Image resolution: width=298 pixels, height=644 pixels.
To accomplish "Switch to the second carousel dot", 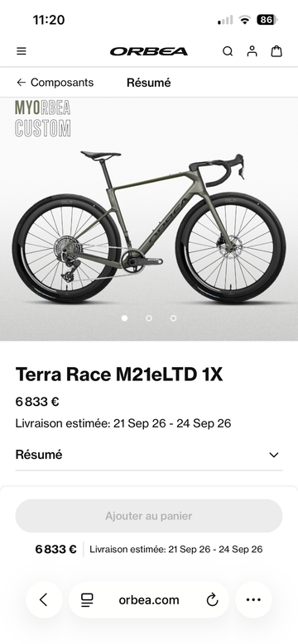I will pyautogui.click(x=149, y=318).
